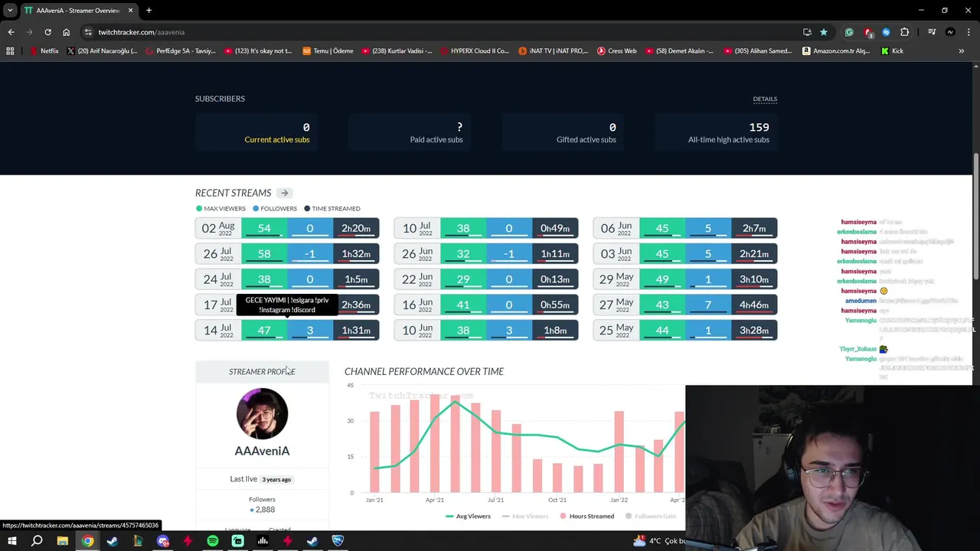Click the media control icon in Chrome toolbar

click(x=932, y=32)
